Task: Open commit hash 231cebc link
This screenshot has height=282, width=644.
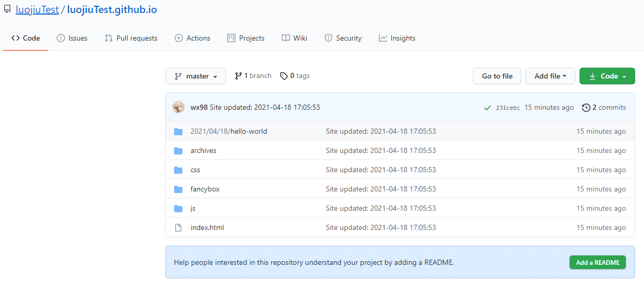Action: pos(508,108)
